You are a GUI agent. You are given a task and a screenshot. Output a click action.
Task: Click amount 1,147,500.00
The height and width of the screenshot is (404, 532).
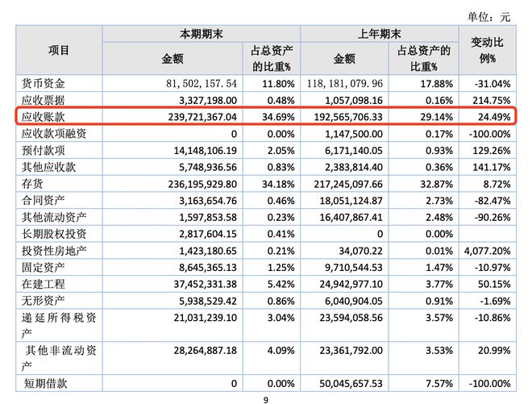point(354,134)
